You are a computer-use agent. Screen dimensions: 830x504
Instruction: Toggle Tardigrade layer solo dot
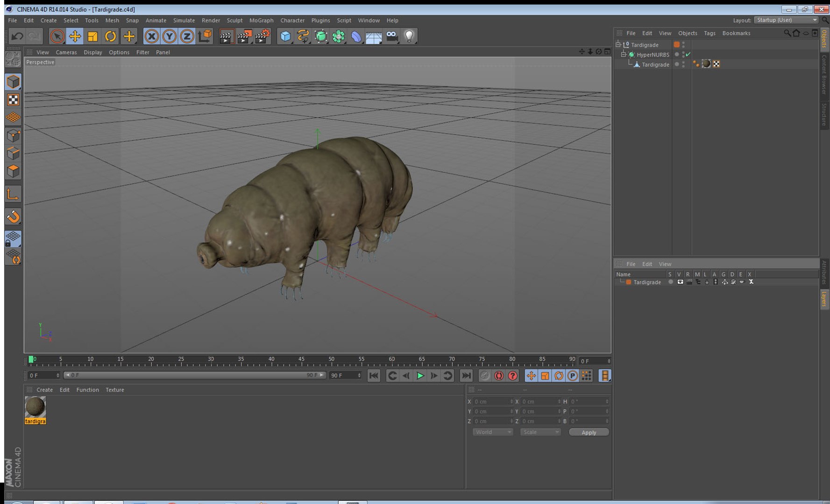pyautogui.click(x=671, y=282)
